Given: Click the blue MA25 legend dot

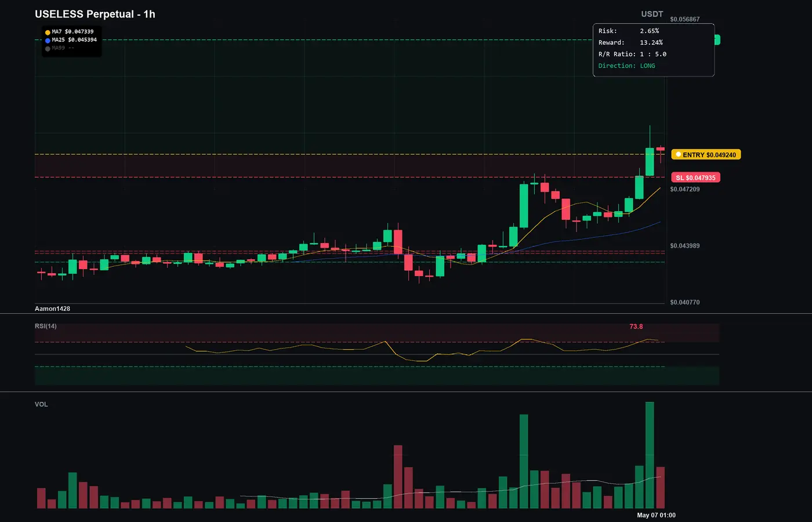Looking at the screenshot, I should (48, 41).
